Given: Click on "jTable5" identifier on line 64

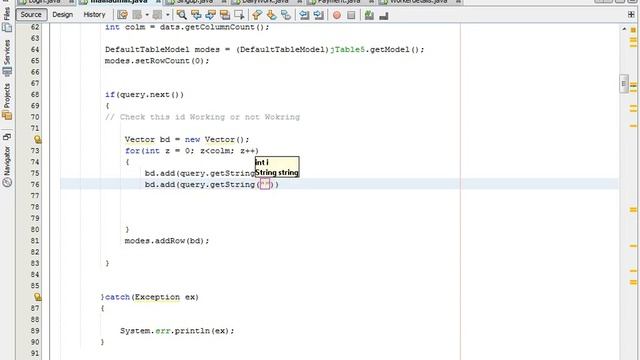Looking at the screenshot, I should (347, 49).
